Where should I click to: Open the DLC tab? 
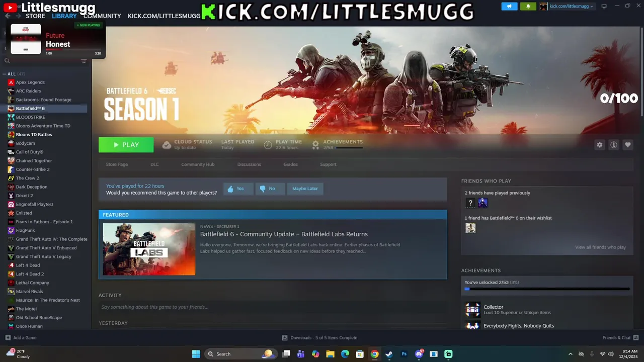154,164
